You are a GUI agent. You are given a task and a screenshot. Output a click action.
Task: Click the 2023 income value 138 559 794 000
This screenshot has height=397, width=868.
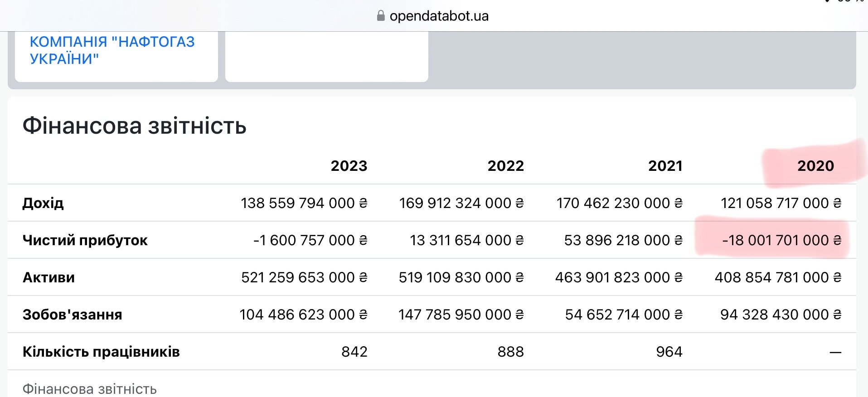pyautogui.click(x=304, y=203)
